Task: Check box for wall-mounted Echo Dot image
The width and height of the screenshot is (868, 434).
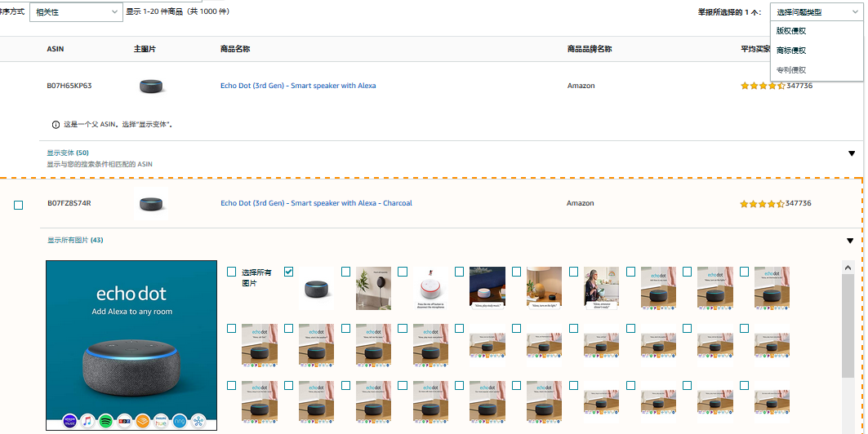Action: [x=345, y=272]
